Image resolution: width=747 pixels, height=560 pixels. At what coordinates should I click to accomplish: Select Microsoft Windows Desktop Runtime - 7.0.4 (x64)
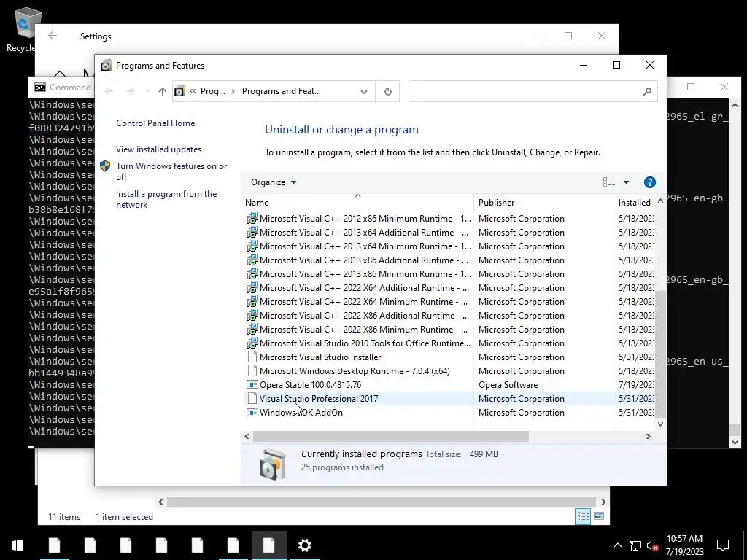point(355,371)
